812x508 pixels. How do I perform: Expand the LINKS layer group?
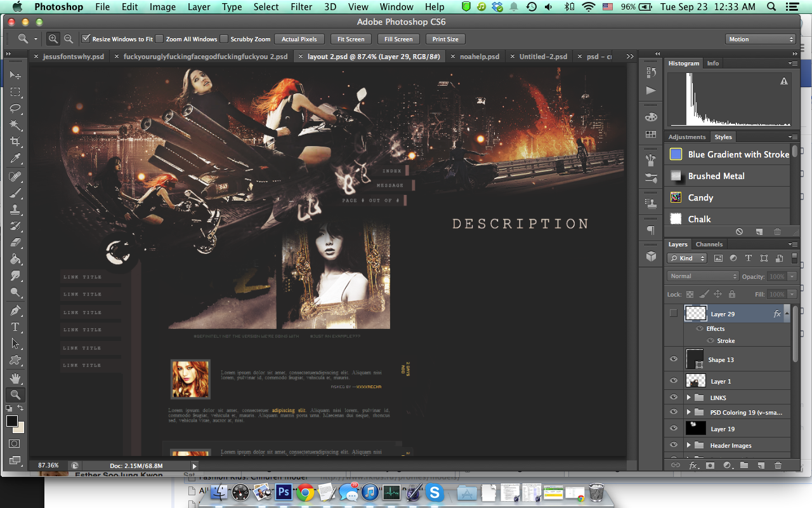(688, 398)
